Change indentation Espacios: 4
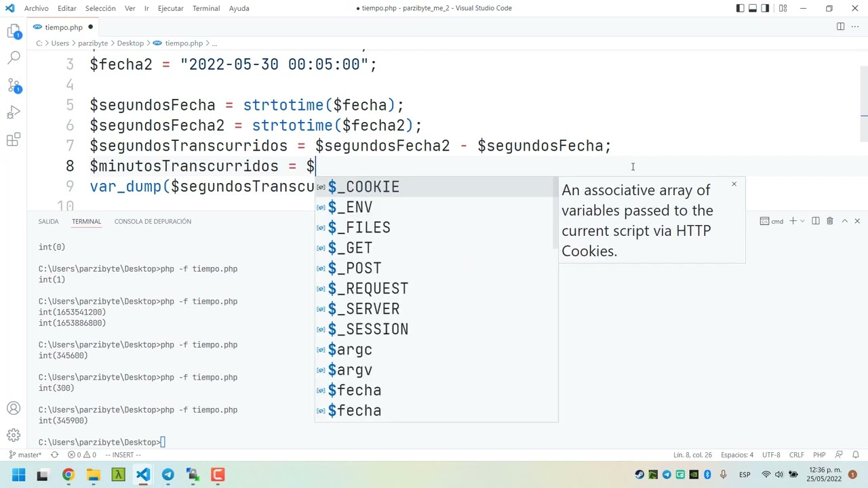The height and width of the screenshot is (488, 868). (737, 455)
